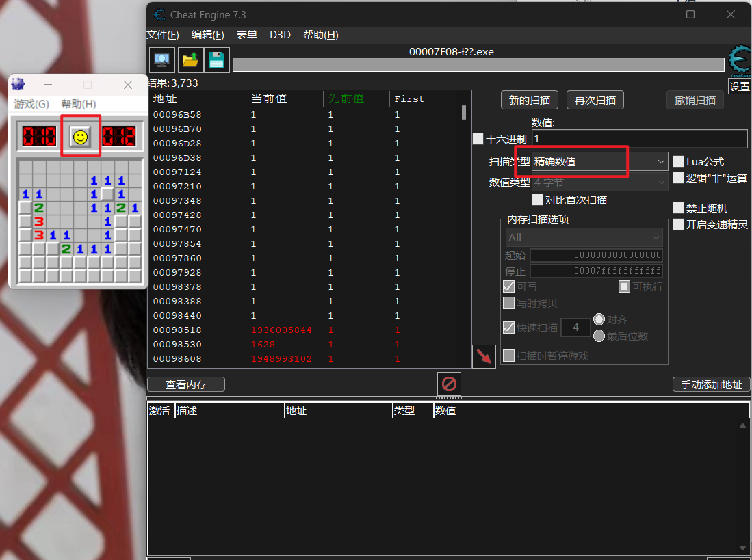Click the Cheat Engine logo settings icon
Image resolution: width=752 pixels, height=560 pixels.
point(739,62)
